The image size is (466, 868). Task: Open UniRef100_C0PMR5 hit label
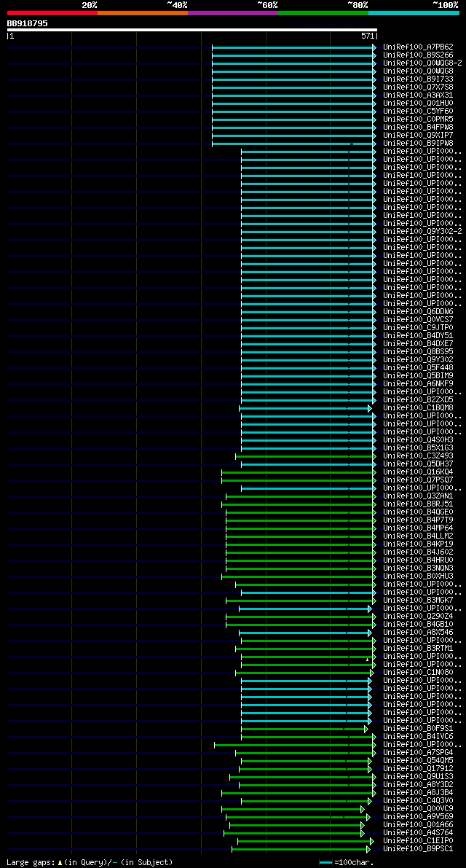(x=418, y=119)
